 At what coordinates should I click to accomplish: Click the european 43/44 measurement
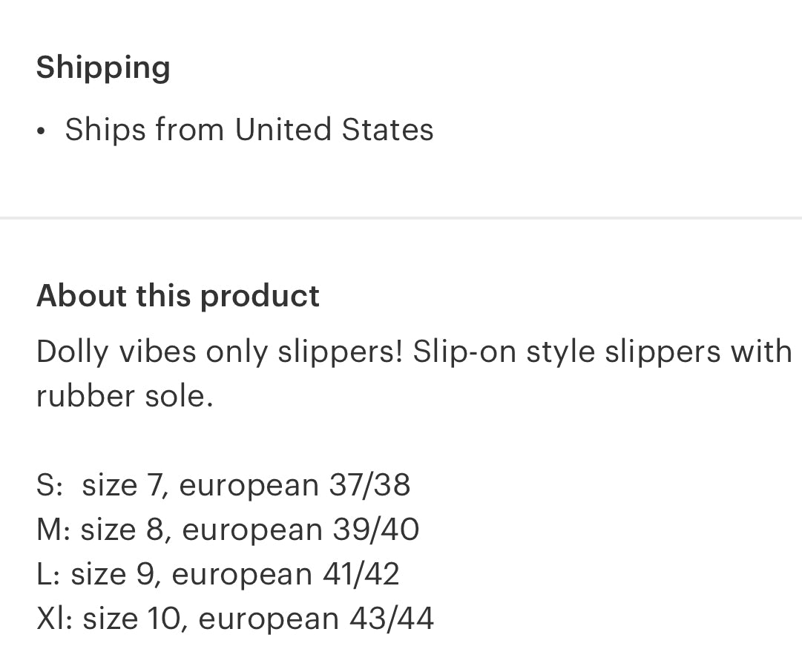(316, 619)
